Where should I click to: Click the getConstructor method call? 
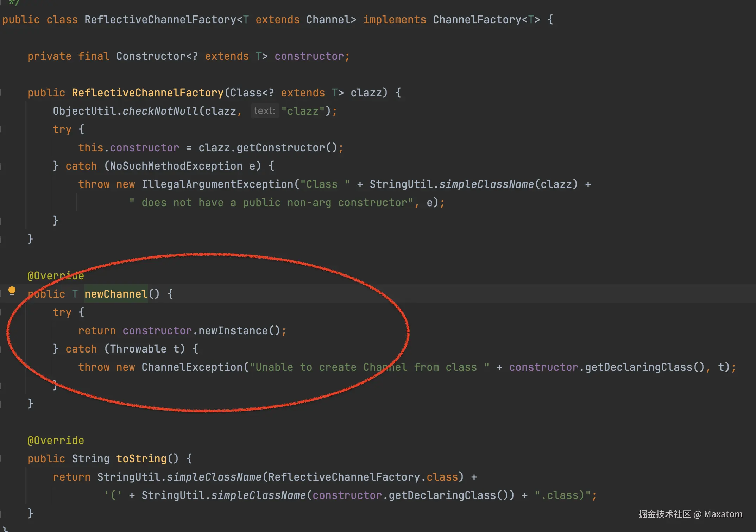(x=280, y=148)
